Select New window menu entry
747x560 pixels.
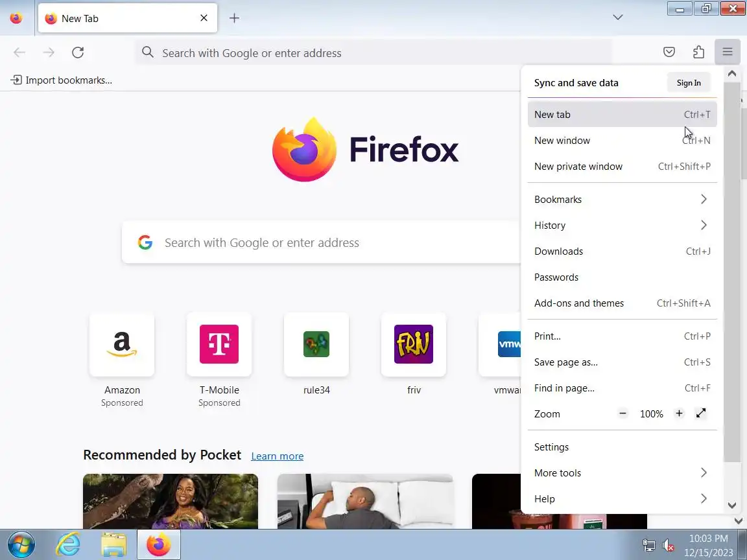coord(622,141)
